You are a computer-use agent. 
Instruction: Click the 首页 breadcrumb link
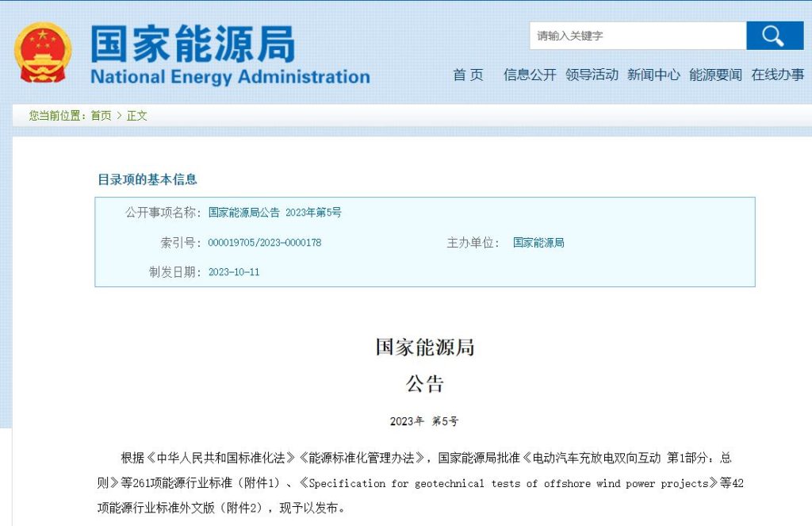101,116
